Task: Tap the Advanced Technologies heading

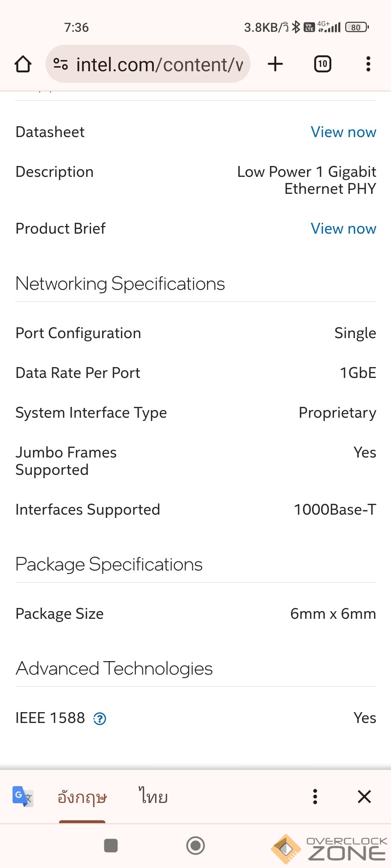Action: 114,668
